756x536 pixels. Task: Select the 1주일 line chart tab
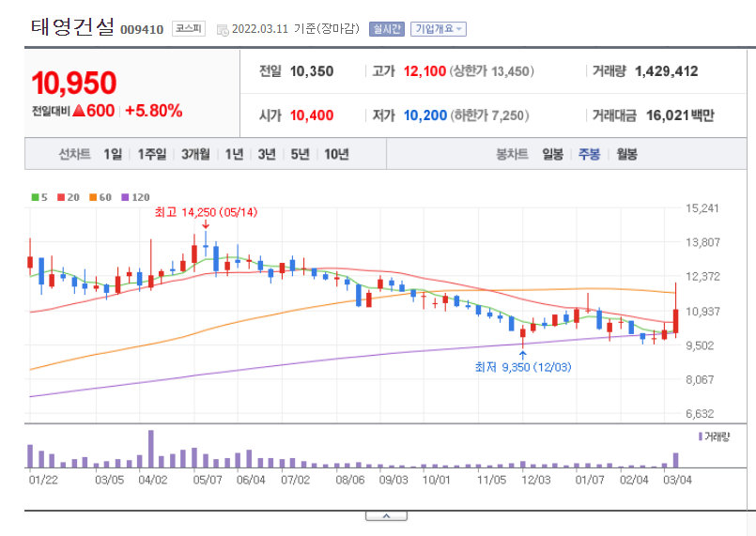pyautogui.click(x=152, y=154)
